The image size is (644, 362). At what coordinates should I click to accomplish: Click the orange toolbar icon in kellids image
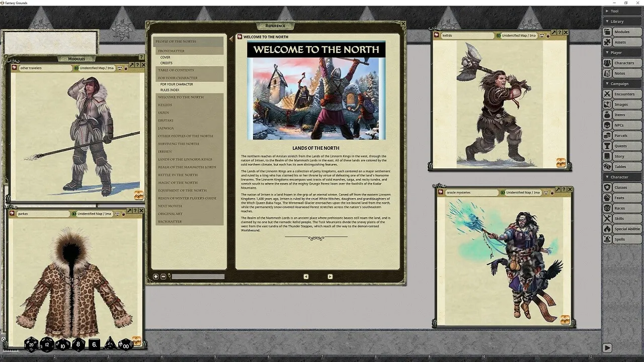point(561,162)
